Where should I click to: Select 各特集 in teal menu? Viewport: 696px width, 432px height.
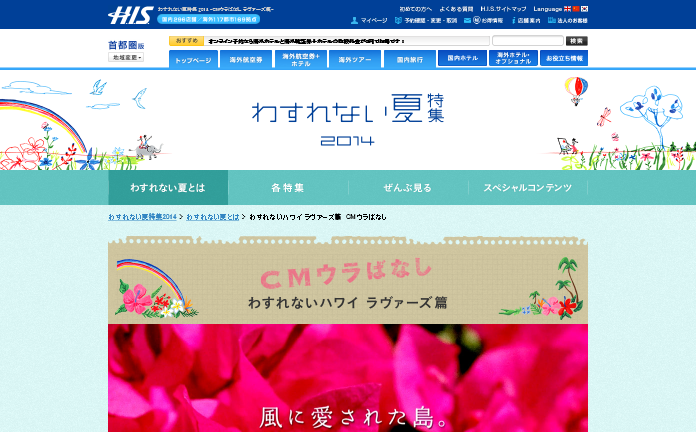288,187
